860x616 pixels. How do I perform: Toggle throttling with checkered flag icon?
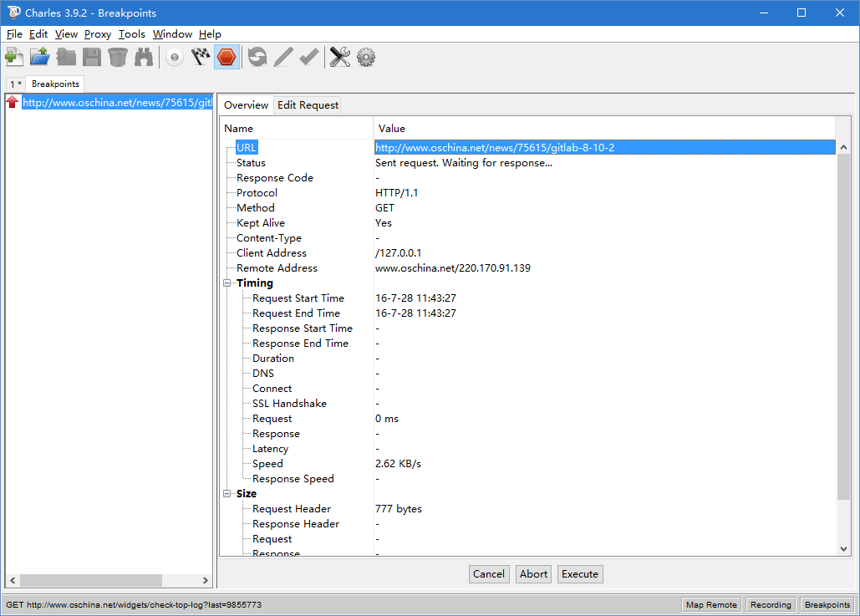pyautogui.click(x=201, y=57)
